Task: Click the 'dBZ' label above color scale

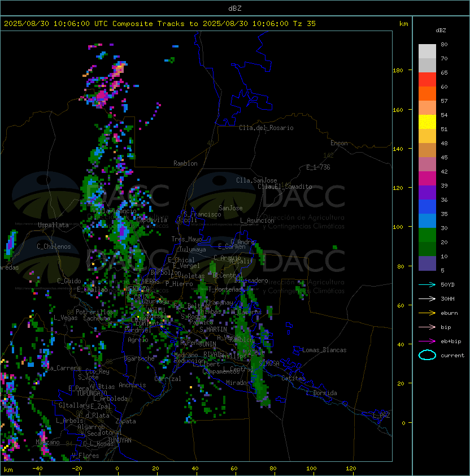Action: click(x=441, y=31)
